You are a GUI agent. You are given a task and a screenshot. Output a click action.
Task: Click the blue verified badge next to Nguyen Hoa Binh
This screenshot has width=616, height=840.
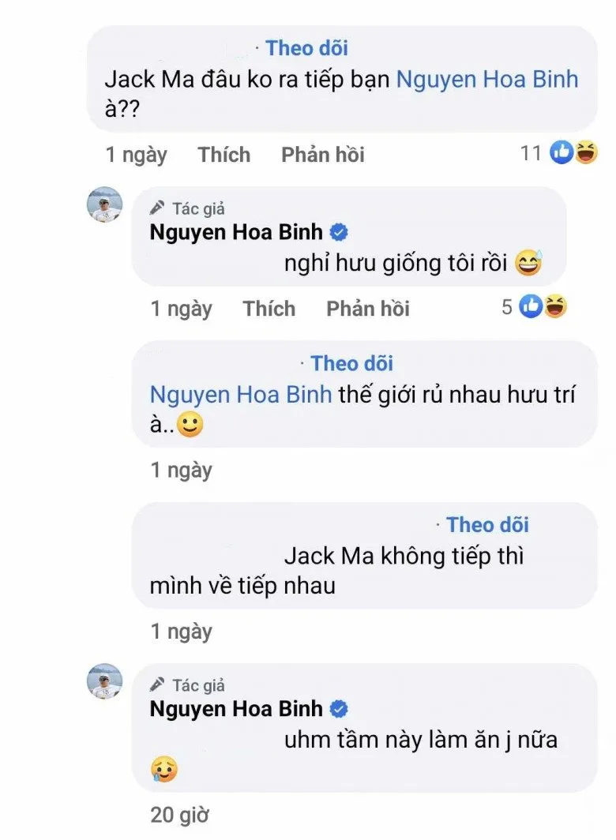[340, 231]
